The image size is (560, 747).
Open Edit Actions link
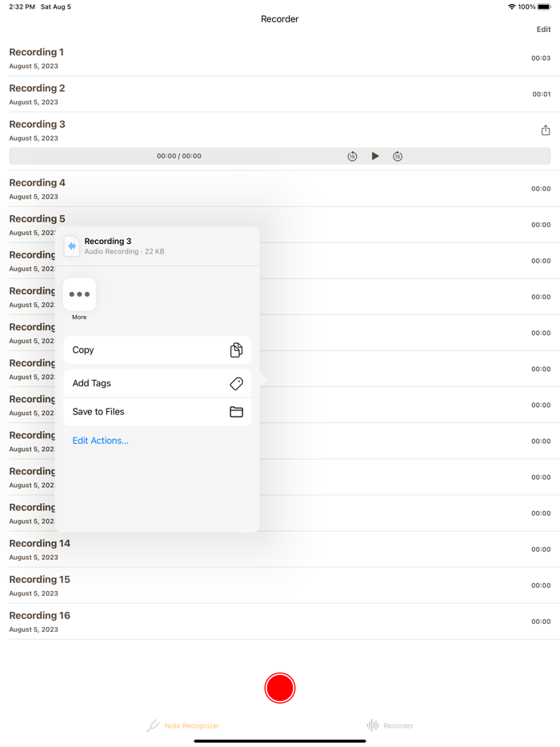click(101, 441)
